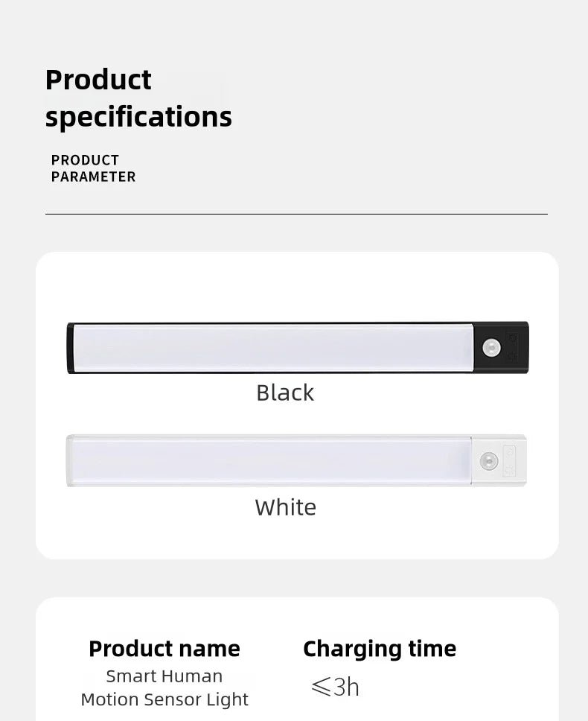Click the PARAMETER line of the subtitle
Viewport: 588px width, 721px height.
click(93, 177)
